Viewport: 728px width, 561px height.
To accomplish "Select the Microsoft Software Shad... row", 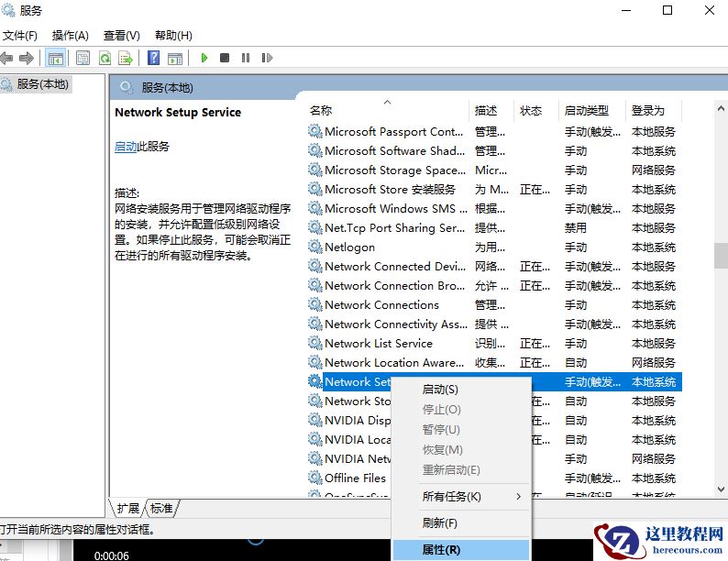I will (494, 151).
